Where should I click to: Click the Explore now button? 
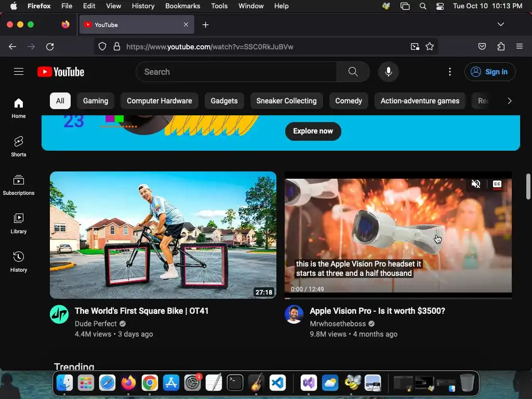tap(313, 131)
